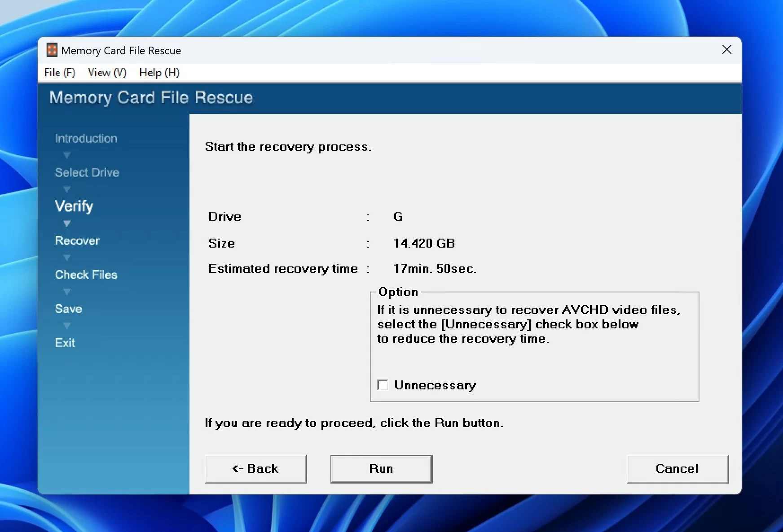Viewport: 783px width, 532px height.
Task: Select the Introduction step in sidebar
Action: (x=85, y=138)
